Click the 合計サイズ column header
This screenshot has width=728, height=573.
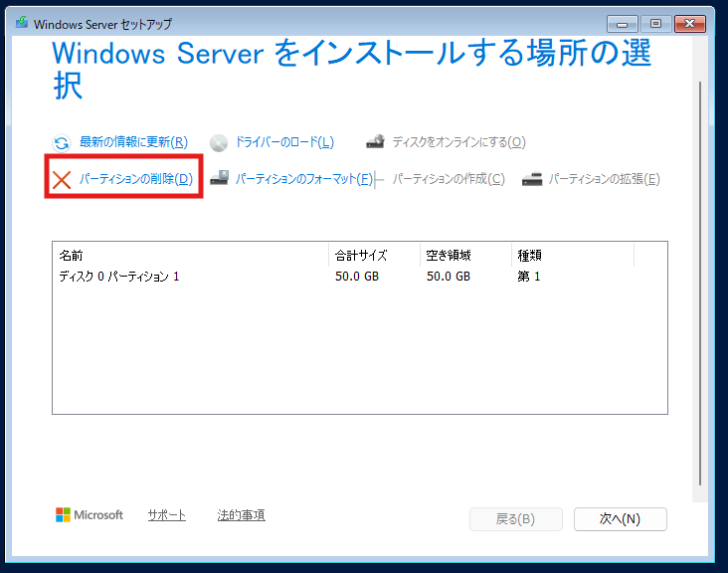click(374, 255)
